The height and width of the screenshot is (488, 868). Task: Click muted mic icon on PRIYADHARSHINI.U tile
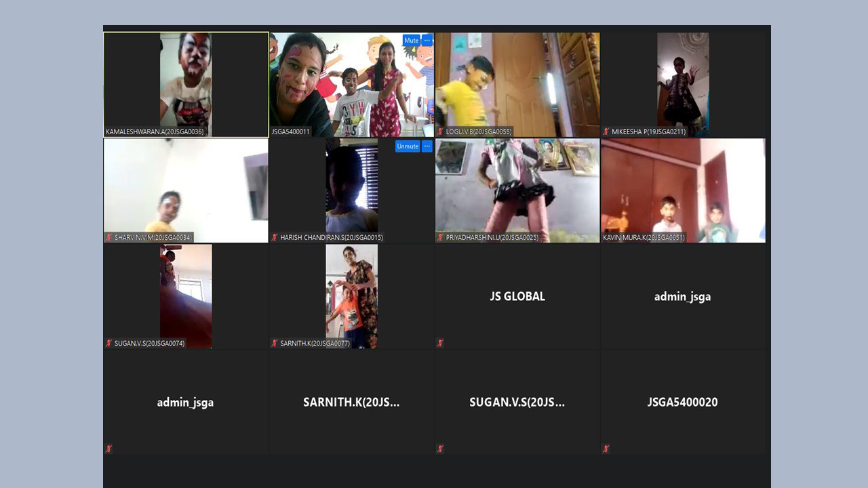point(440,237)
